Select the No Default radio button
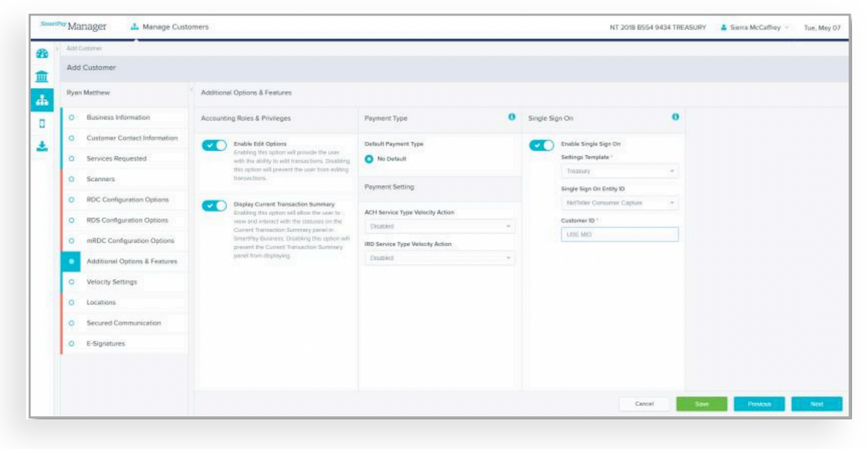This screenshot has height=449, width=868. click(369, 159)
